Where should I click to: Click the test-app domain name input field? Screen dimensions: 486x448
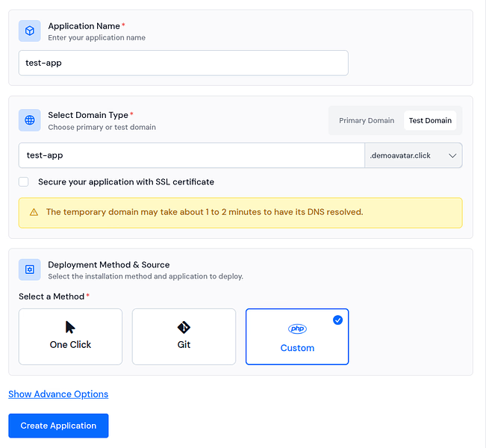click(190, 155)
